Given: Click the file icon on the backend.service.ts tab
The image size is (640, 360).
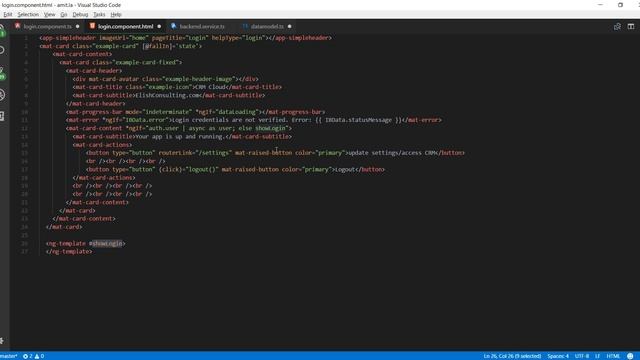Looking at the screenshot, I should point(174,26).
